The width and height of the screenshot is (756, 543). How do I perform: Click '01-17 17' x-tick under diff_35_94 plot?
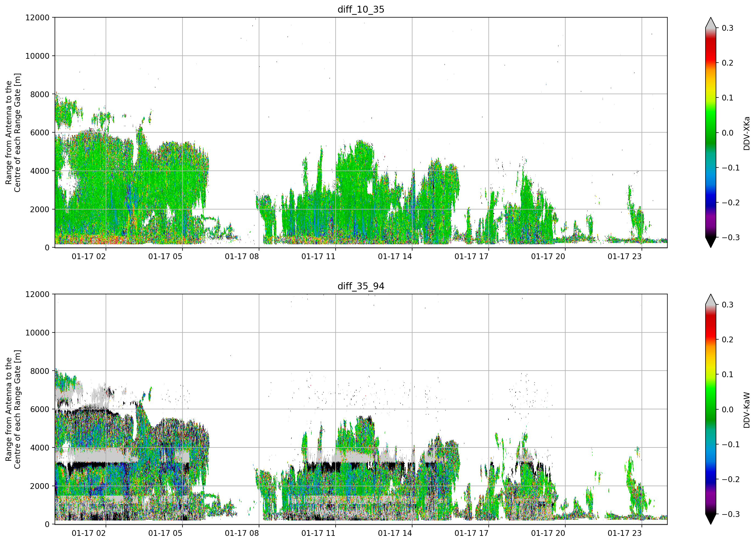coord(472,533)
